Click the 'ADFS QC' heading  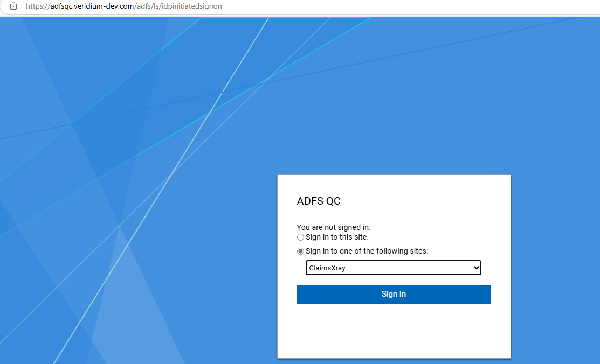(319, 201)
